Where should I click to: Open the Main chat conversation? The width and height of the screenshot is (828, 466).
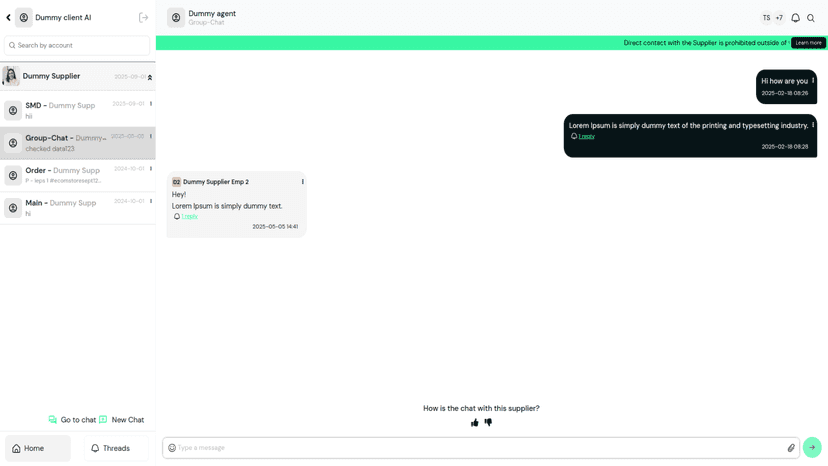pos(78,208)
